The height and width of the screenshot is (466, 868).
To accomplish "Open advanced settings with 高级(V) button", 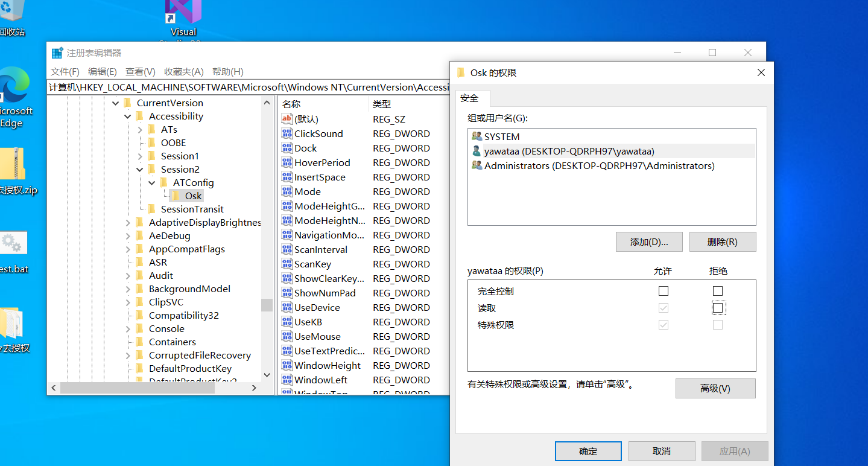I will (715, 388).
